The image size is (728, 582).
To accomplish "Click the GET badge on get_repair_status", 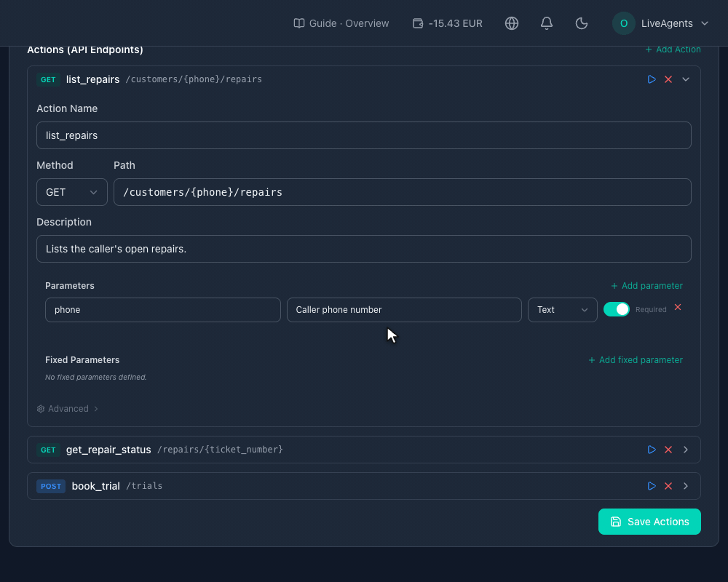I will [x=48, y=450].
